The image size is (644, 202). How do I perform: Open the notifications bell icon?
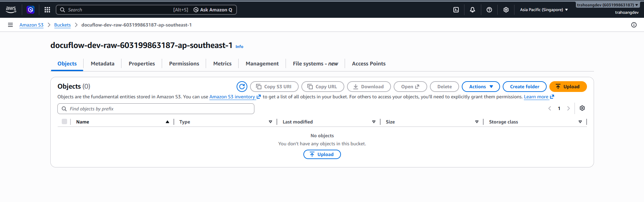(x=473, y=10)
